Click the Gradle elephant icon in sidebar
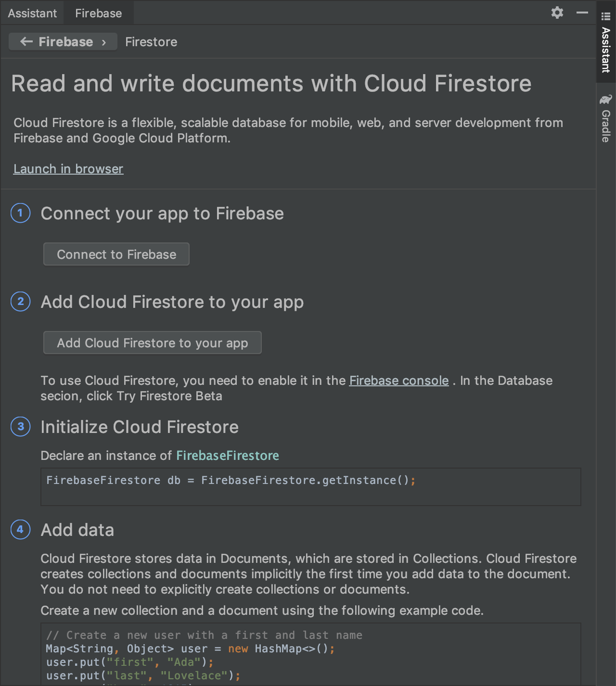The width and height of the screenshot is (616, 686). [606, 100]
